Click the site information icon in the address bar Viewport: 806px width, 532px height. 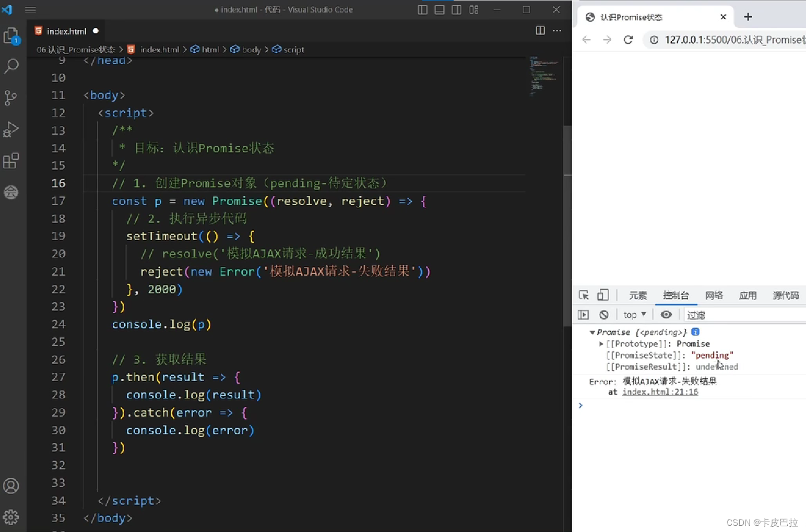coord(654,40)
